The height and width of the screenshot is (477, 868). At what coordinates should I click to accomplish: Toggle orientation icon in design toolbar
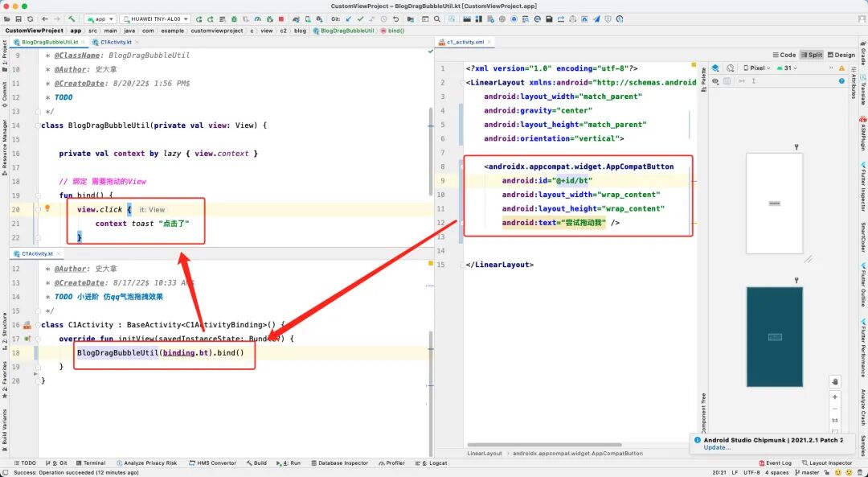pyautogui.click(x=730, y=68)
